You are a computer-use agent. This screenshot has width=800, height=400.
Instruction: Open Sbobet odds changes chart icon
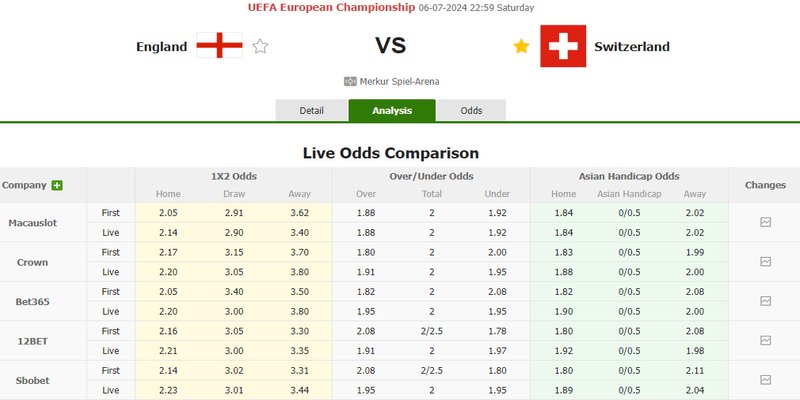(765, 380)
